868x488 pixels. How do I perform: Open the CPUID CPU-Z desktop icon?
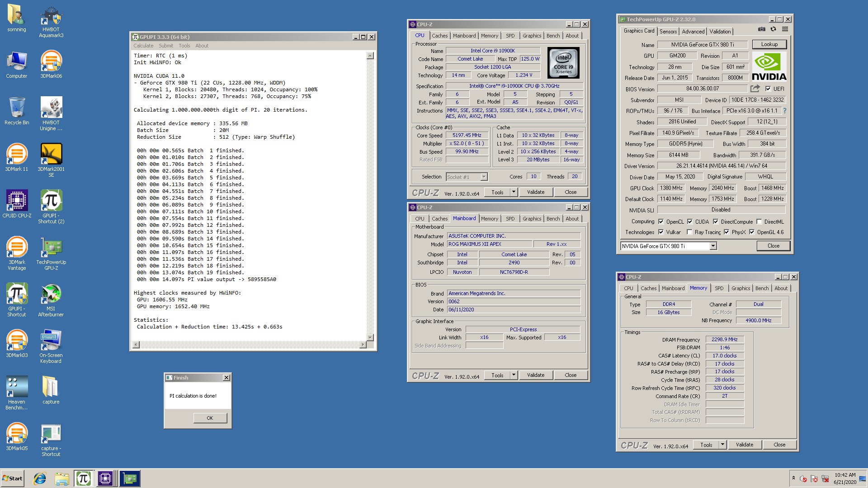17,204
